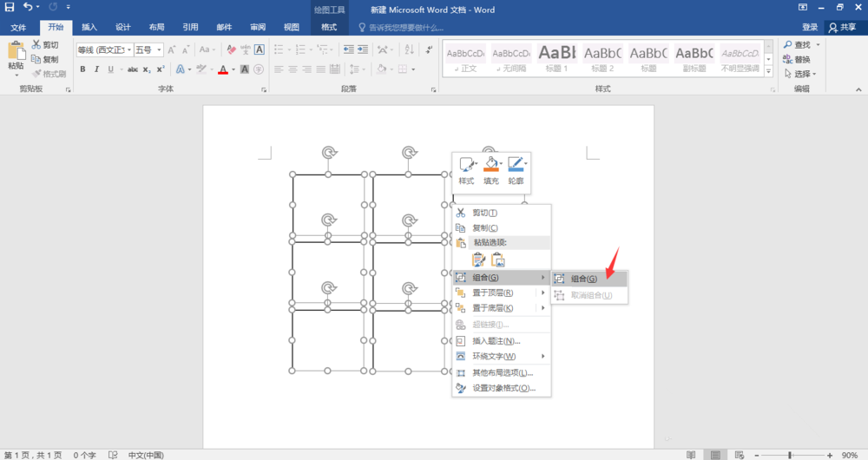Click the 替换 replace button
The width and height of the screenshot is (868, 460).
click(x=797, y=59)
